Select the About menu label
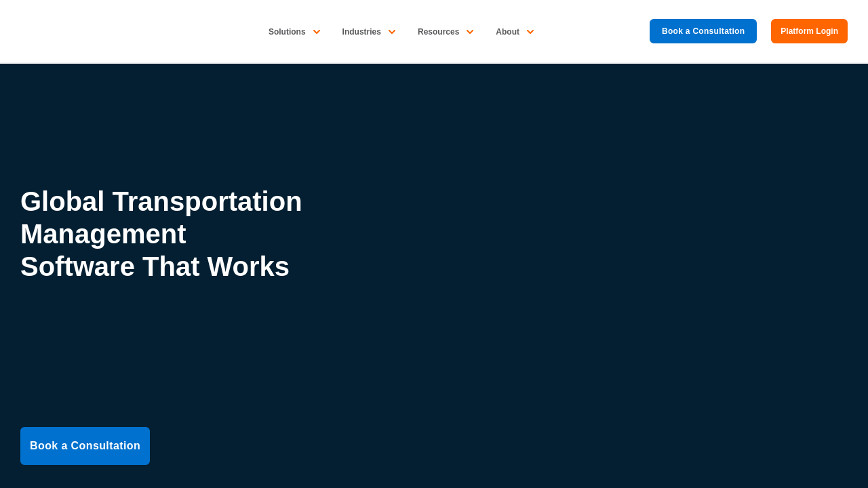The height and width of the screenshot is (488, 868). 507,32
